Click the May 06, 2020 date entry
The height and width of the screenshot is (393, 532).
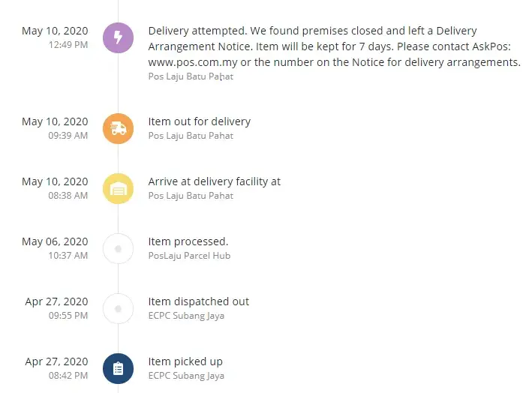pyautogui.click(x=55, y=241)
